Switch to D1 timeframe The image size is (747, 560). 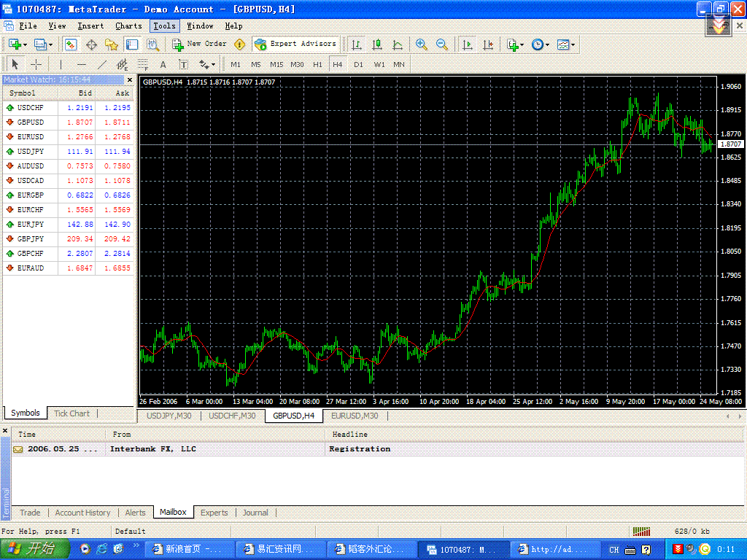pos(358,64)
